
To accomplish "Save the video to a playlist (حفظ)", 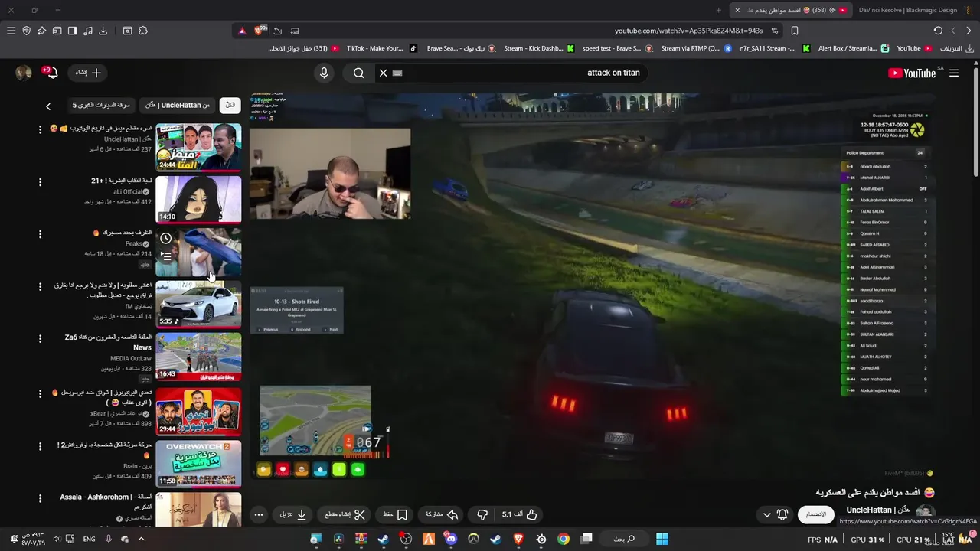I will pyautogui.click(x=395, y=514).
